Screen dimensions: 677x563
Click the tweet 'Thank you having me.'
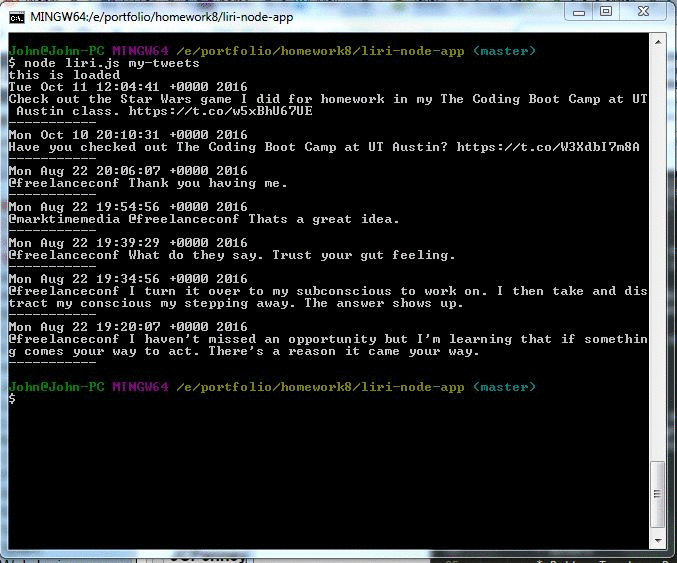(x=208, y=183)
